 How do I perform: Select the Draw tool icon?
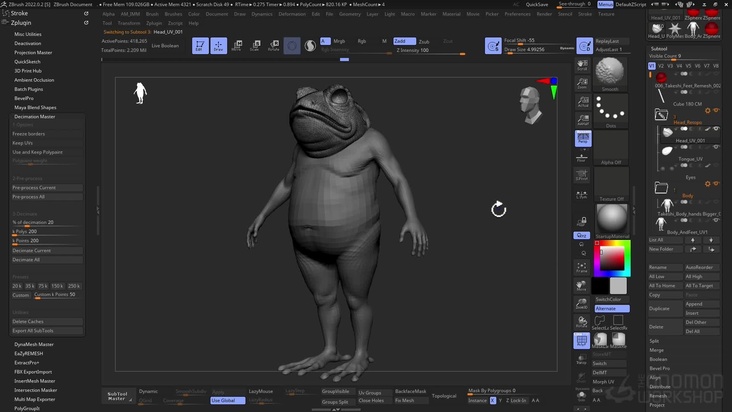coord(218,46)
